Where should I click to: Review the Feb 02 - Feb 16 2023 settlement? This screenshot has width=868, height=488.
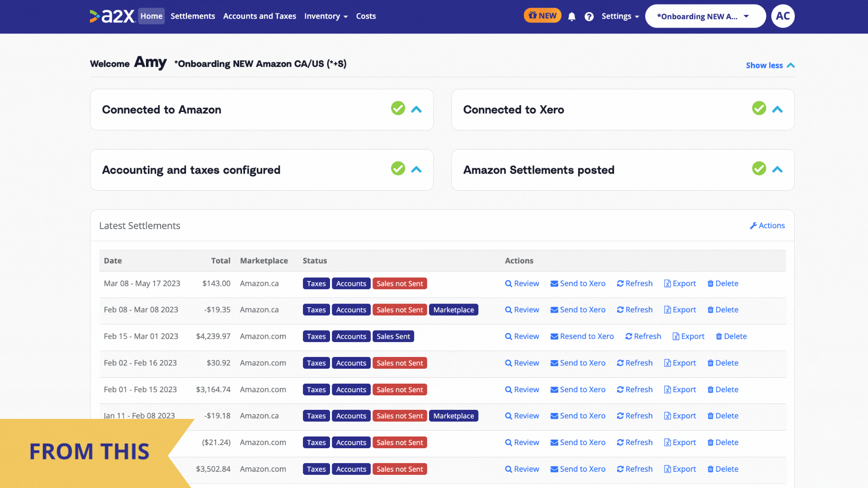[x=522, y=363]
